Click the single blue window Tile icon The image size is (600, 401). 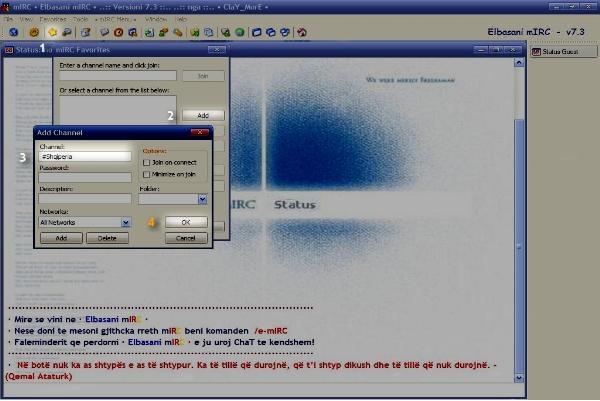coord(256,33)
